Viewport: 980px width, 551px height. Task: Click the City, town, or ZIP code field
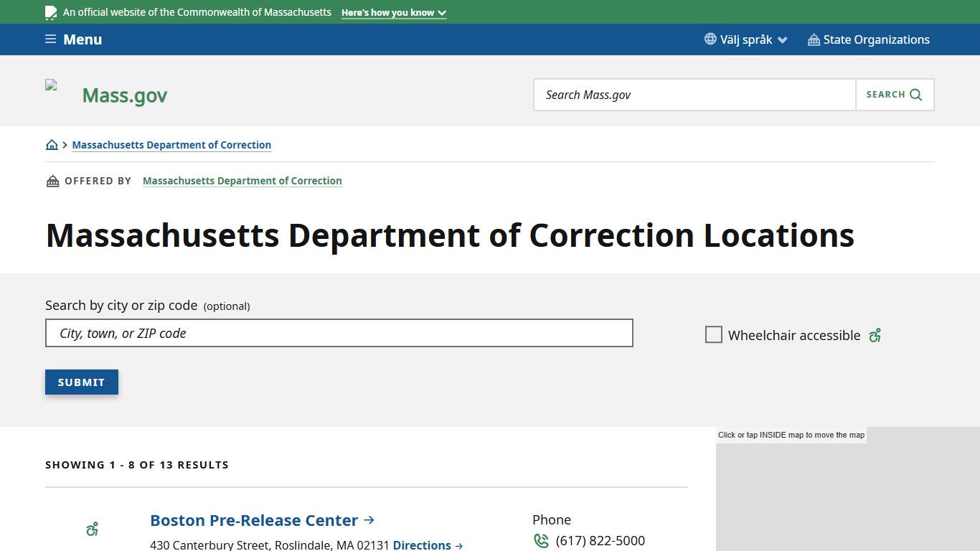click(339, 332)
